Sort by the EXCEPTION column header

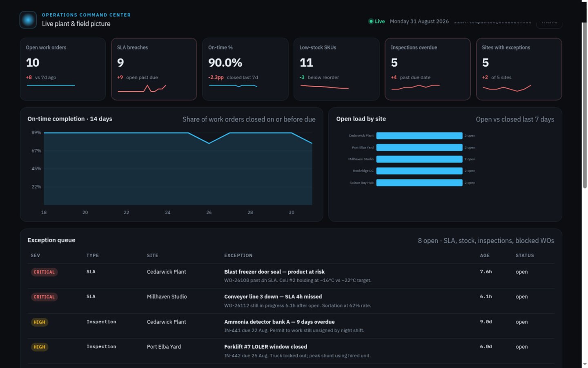[238, 256]
